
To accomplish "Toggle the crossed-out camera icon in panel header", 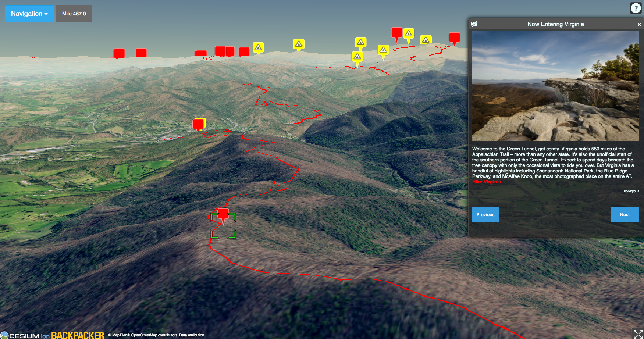I will click(x=474, y=24).
